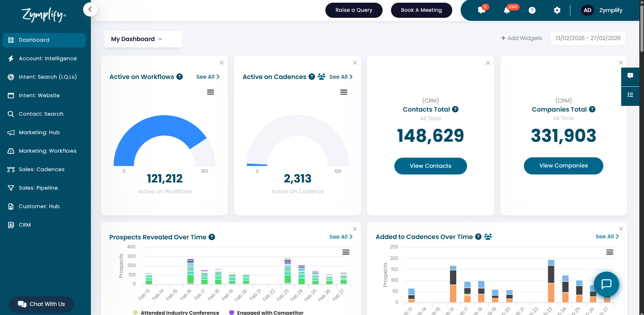The width and height of the screenshot is (644, 315).
Task: Click the help question mark in header
Action: coord(532,10)
